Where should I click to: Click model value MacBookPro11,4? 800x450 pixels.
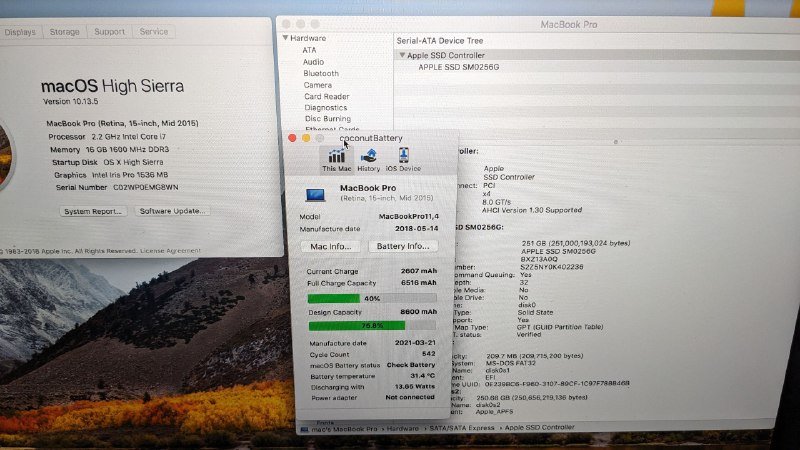pyautogui.click(x=409, y=216)
